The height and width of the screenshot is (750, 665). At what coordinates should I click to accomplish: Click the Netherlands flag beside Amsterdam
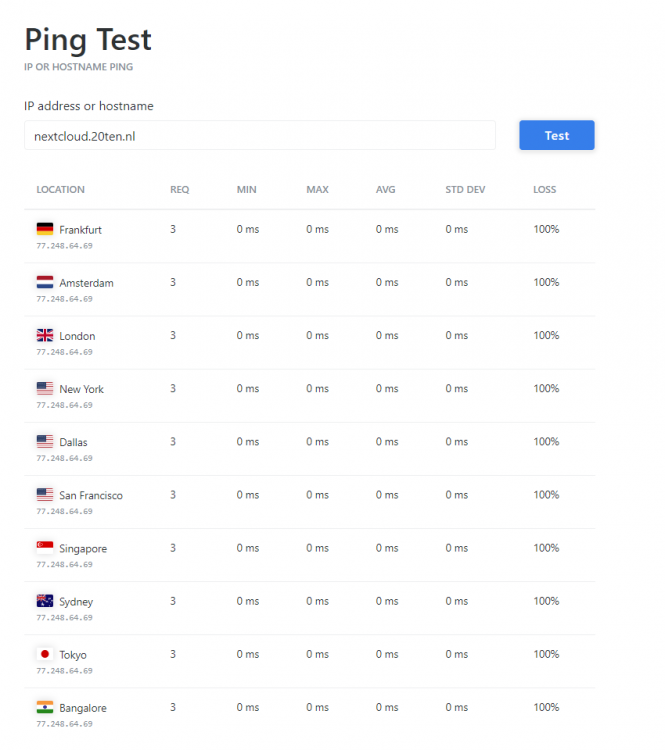click(45, 282)
